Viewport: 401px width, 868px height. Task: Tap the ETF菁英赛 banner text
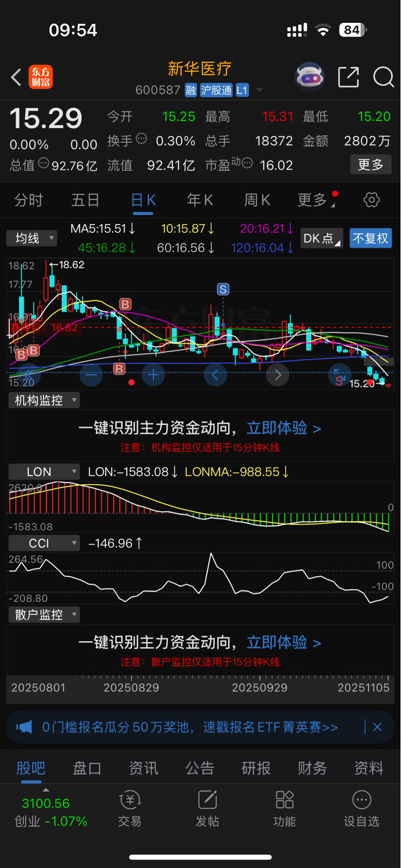(190, 727)
